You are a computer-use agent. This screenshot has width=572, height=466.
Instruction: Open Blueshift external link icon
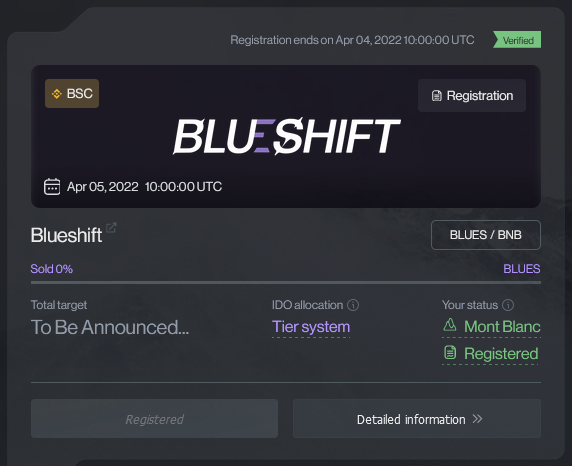pos(111,227)
